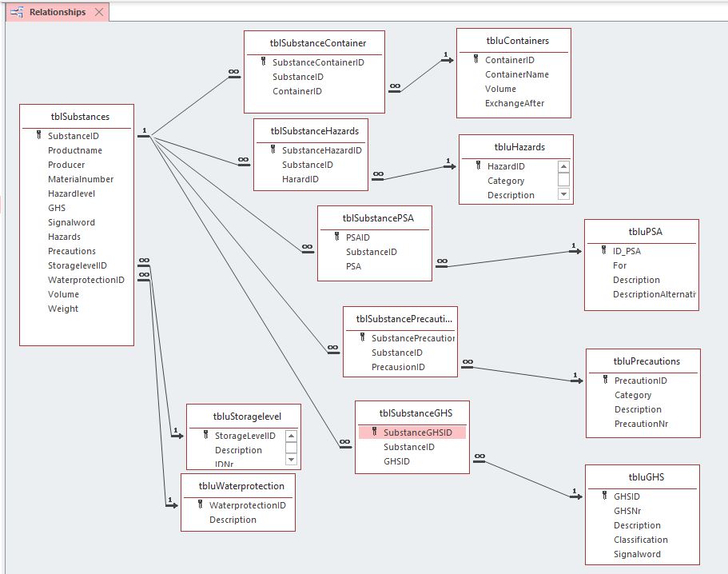Click key icon next to WaterprotectionID in tbluWaterprotection
The height and width of the screenshot is (574, 728).
coord(200,504)
